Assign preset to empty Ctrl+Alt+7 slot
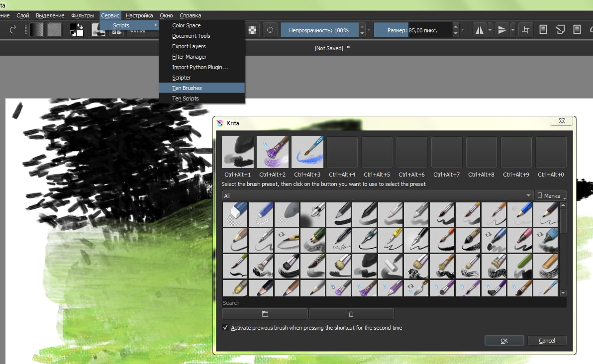 click(x=447, y=152)
